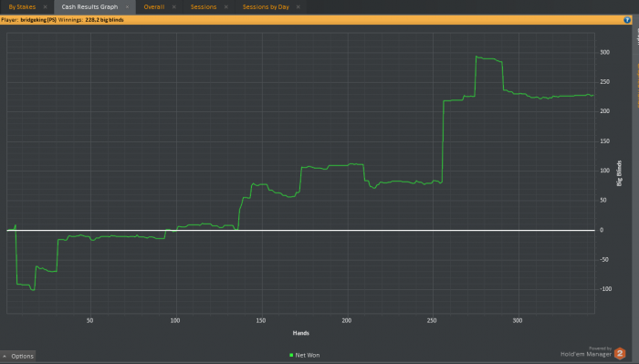This screenshot has height=364, width=639.
Task: Close the Overall tab
Action: click(174, 7)
